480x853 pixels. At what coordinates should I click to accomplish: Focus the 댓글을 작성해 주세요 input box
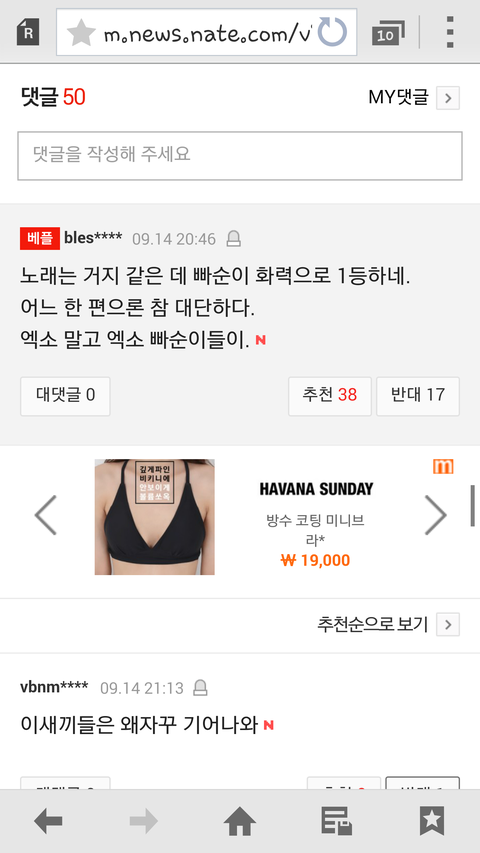pos(240,156)
